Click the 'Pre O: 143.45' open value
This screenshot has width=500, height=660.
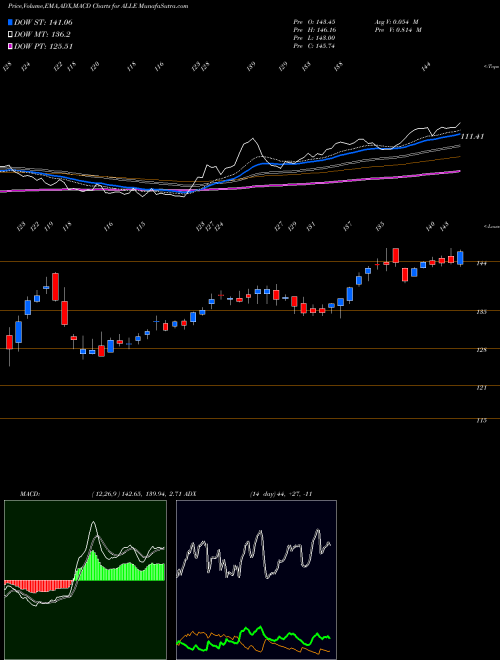tap(314, 21)
